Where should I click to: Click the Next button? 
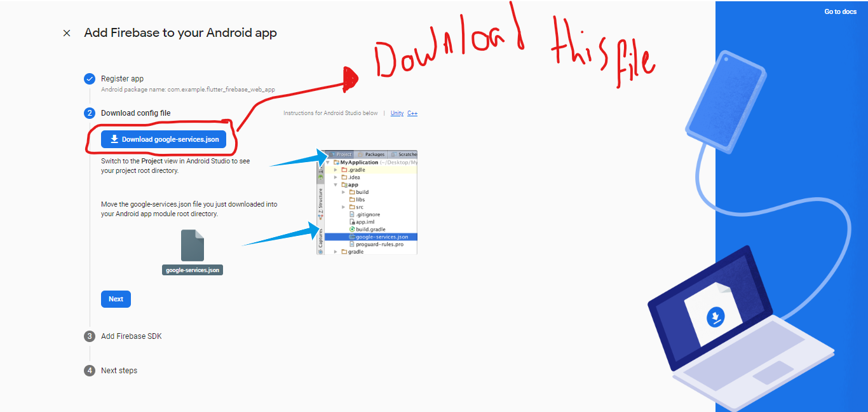(x=116, y=299)
